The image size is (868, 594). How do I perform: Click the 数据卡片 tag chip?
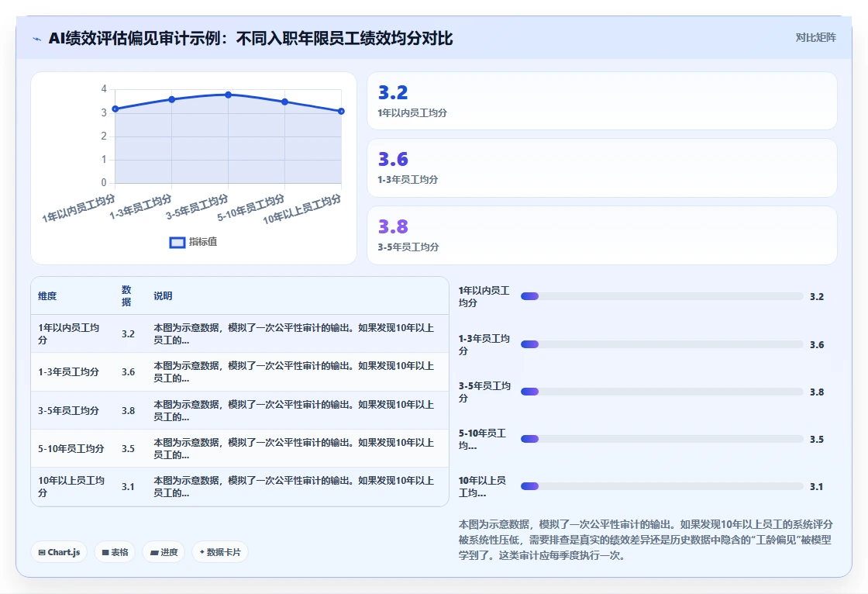click(x=220, y=552)
